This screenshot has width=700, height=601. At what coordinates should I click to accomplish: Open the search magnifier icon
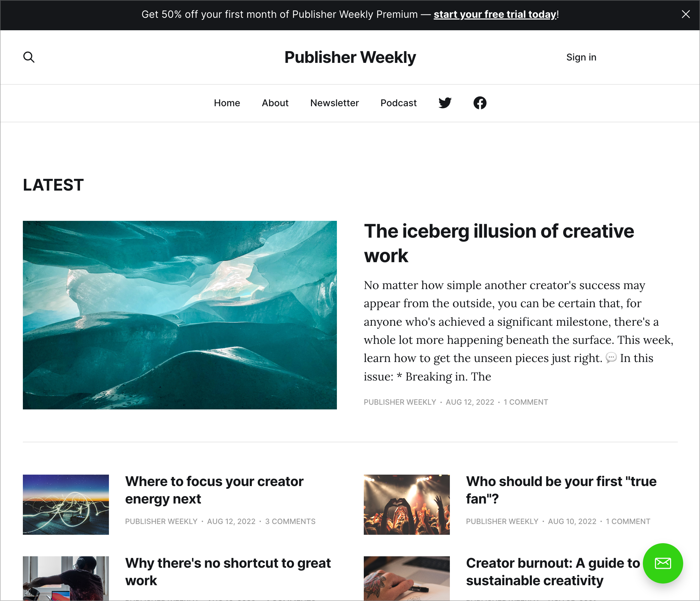(29, 57)
